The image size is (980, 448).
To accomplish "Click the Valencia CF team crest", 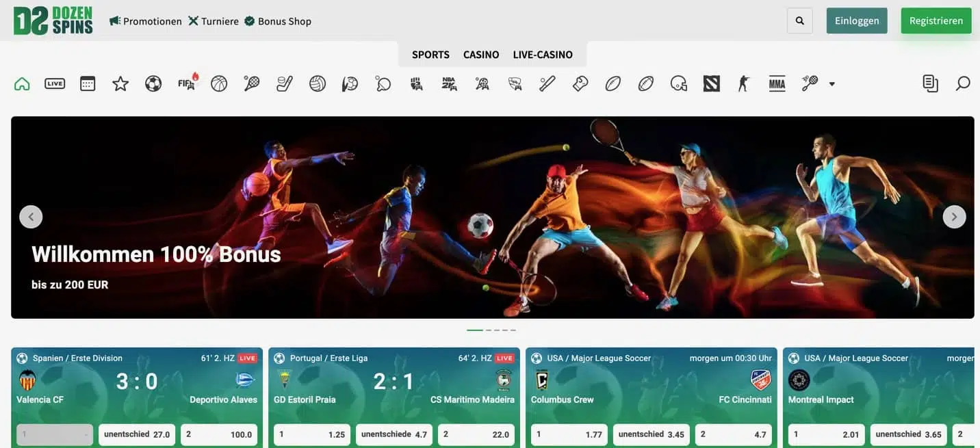I will (28, 380).
